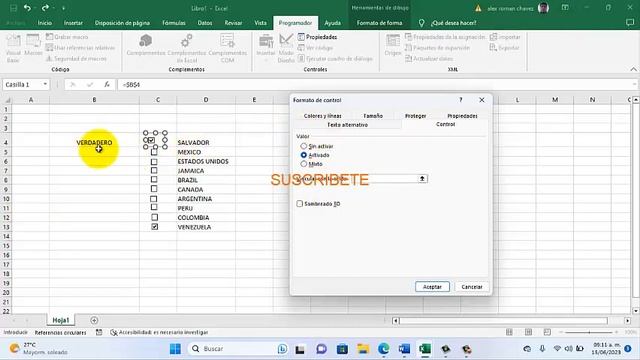This screenshot has height=360, width=640.
Task: Click Actualizar datos in XML group
Action: 429,59
